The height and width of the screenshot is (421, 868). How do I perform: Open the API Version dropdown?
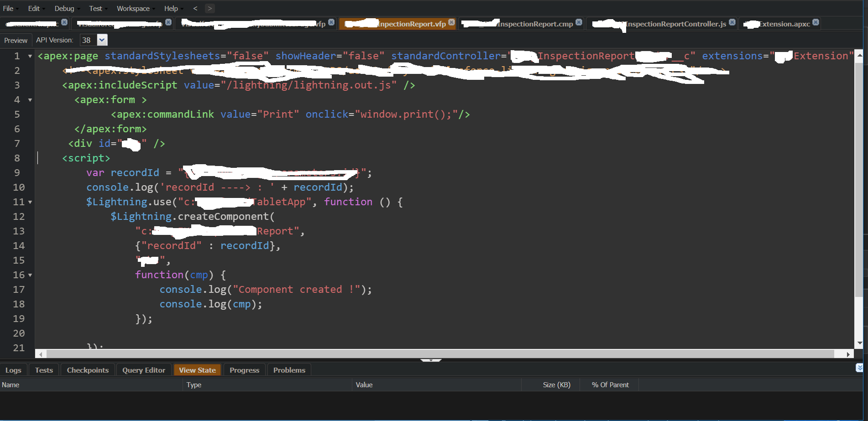(x=102, y=40)
